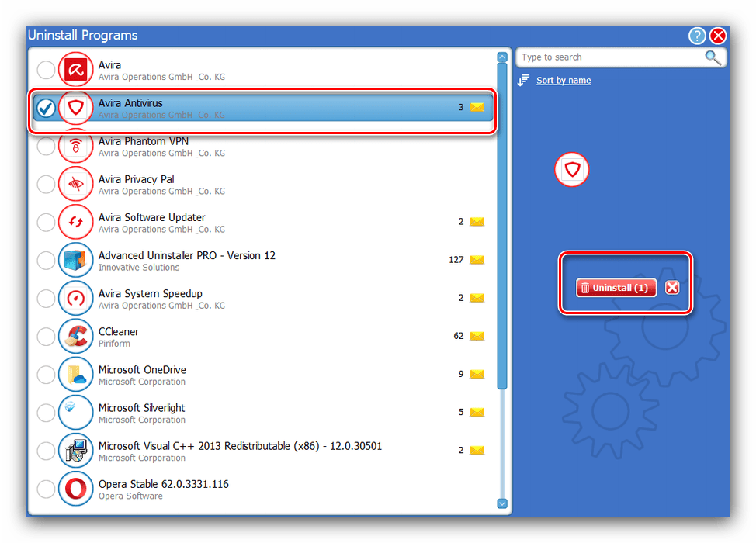Click the Opera Stable icon
Image resolution: width=756 pixels, height=543 pixels.
pyautogui.click(x=75, y=489)
